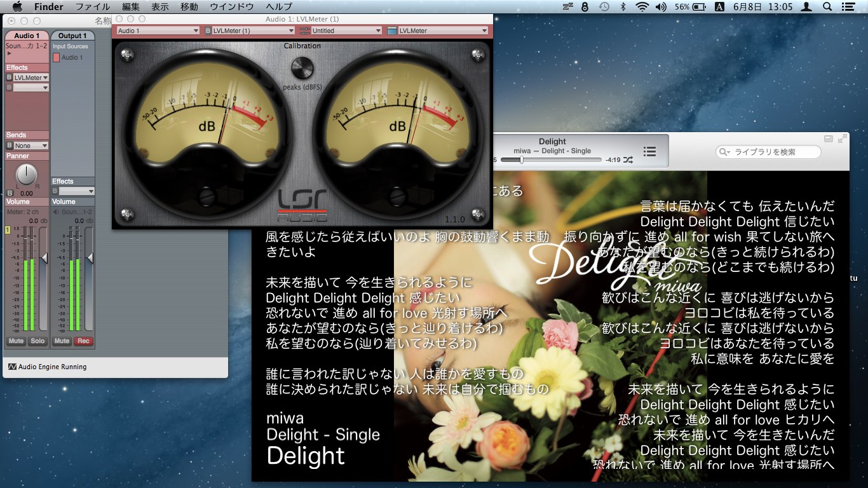The image size is (868, 488).
Task: Click the plugin view window icon in header
Action: click(x=391, y=30)
